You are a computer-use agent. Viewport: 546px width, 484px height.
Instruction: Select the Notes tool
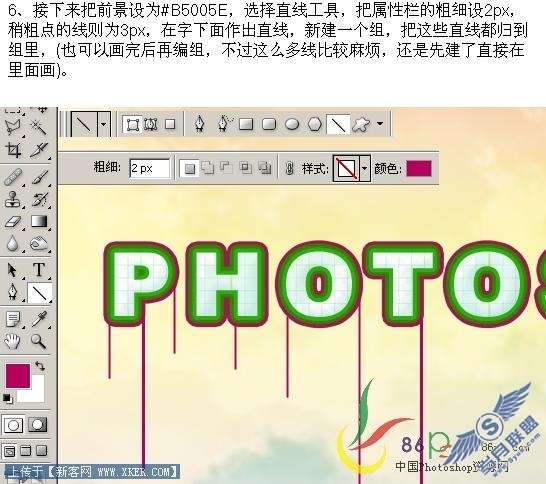(13, 319)
